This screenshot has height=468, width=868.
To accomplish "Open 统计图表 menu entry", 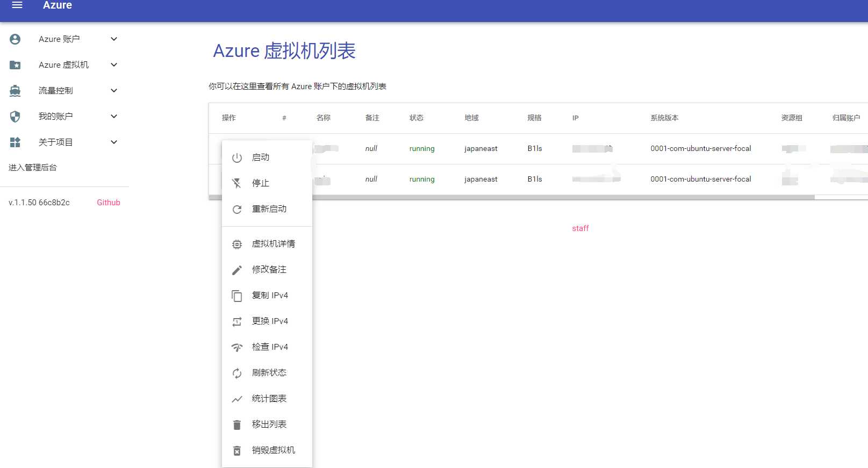I will point(267,399).
